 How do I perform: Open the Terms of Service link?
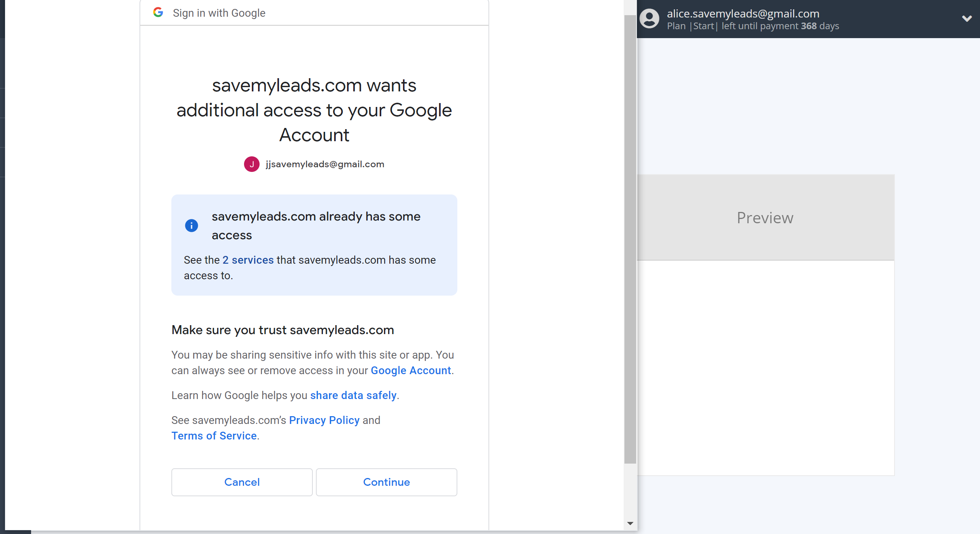point(214,436)
